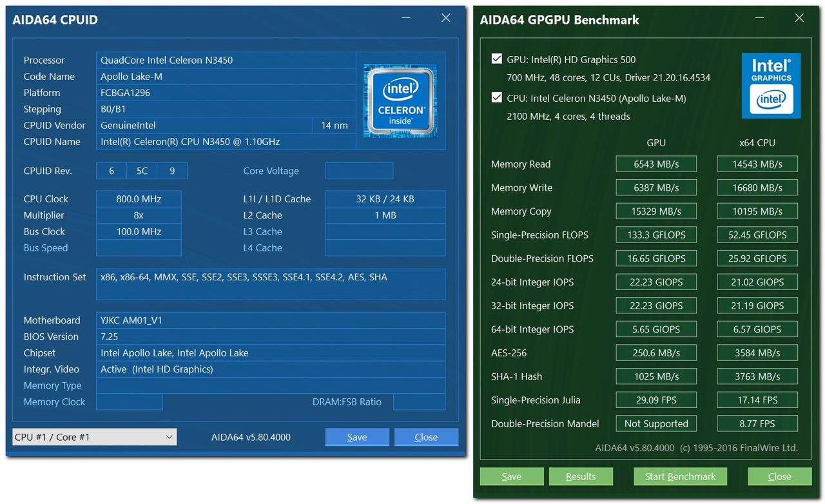Click the empty Memory Clock field
The width and height of the screenshot is (825, 504).
pyautogui.click(x=130, y=402)
